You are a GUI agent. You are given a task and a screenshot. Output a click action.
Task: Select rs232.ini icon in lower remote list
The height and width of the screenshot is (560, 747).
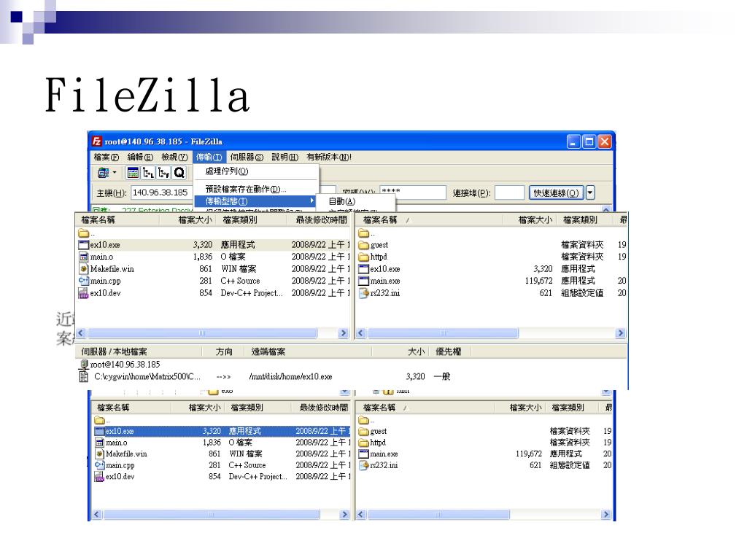(x=364, y=466)
